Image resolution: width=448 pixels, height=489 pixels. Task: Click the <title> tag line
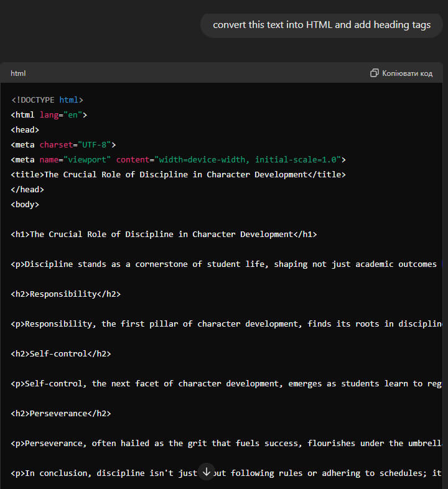pos(179,174)
